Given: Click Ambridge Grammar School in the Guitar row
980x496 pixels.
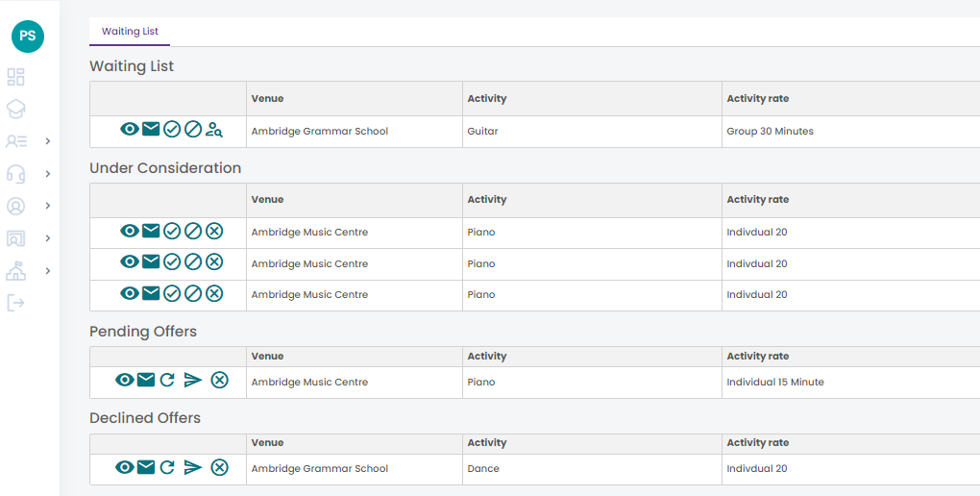Looking at the screenshot, I should pyautogui.click(x=319, y=132).
